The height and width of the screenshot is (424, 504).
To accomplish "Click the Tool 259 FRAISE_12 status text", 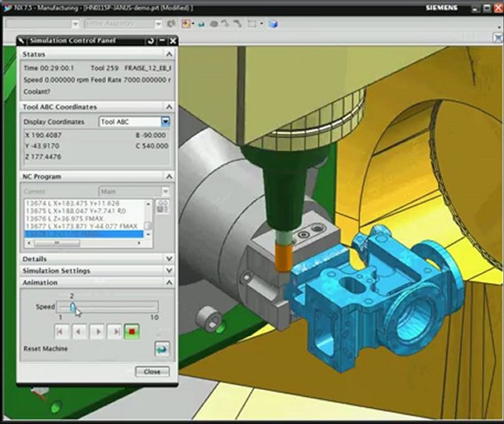I will tap(131, 68).
